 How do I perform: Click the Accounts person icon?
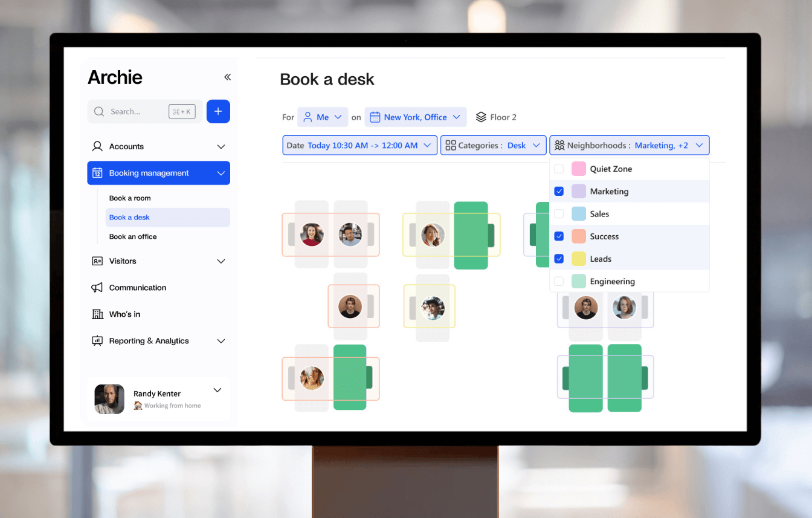[x=97, y=146]
